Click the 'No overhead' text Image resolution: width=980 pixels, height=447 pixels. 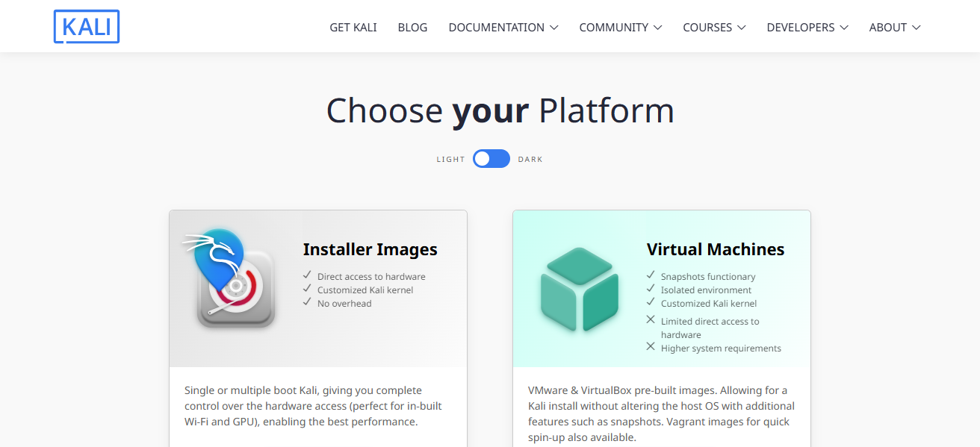pos(344,304)
